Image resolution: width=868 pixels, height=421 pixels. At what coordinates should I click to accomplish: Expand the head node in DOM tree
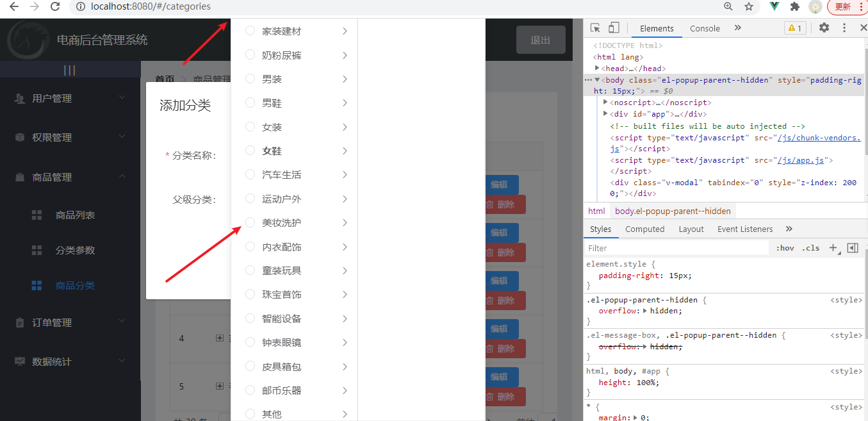pos(597,68)
